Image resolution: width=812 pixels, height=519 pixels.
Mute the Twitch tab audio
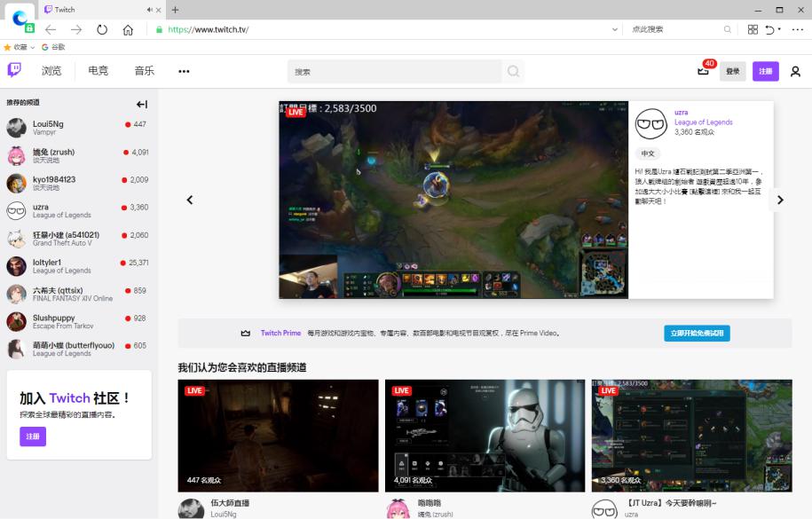tap(149, 10)
